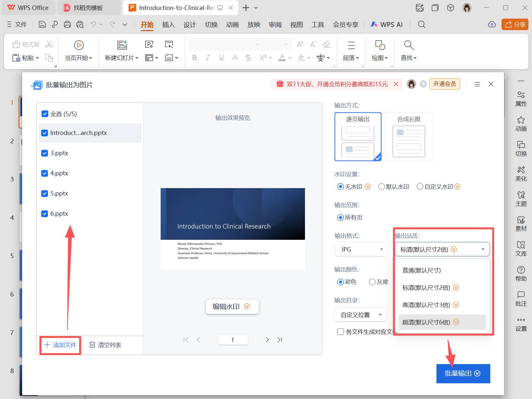This screenshot has height=399, width=532.
Task: Select the format painter tool
Action: [x=25, y=44]
